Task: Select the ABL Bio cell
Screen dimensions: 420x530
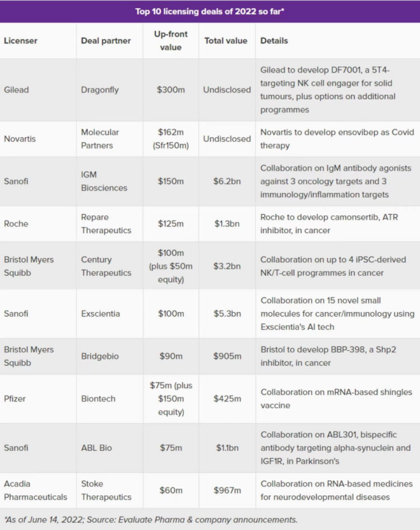Action: (x=96, y=448)
